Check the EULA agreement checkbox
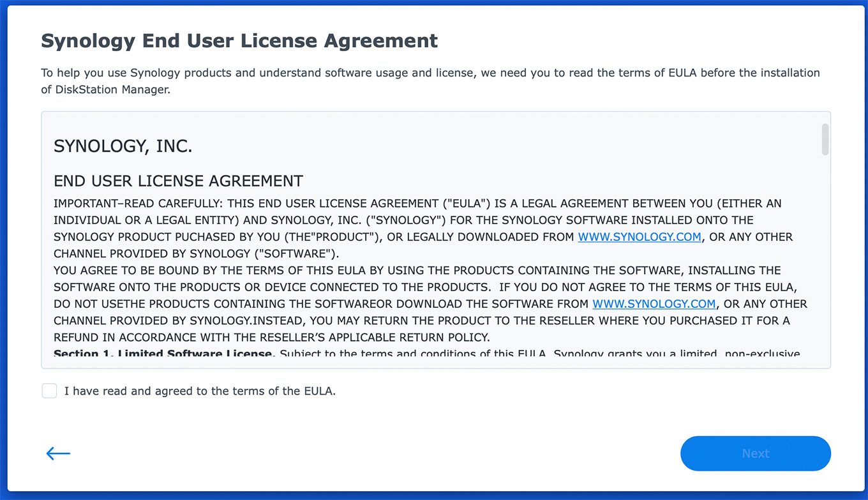Image resolution: width=868 pixels, height=500 pixels. (x=50, y=391)
